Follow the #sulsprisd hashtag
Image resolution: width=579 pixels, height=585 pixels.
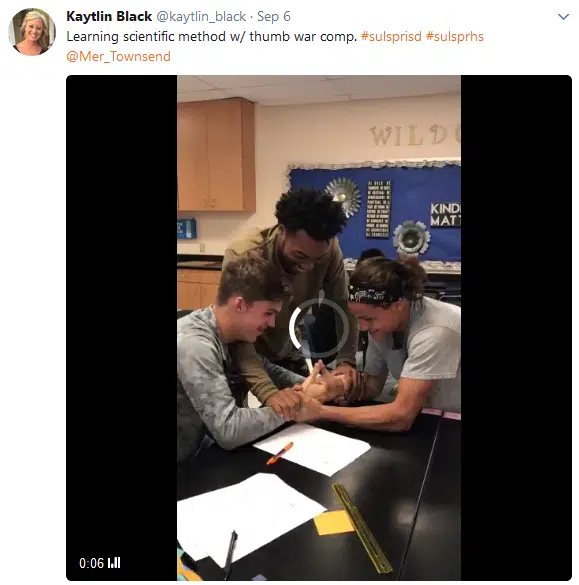coord(391,37)
